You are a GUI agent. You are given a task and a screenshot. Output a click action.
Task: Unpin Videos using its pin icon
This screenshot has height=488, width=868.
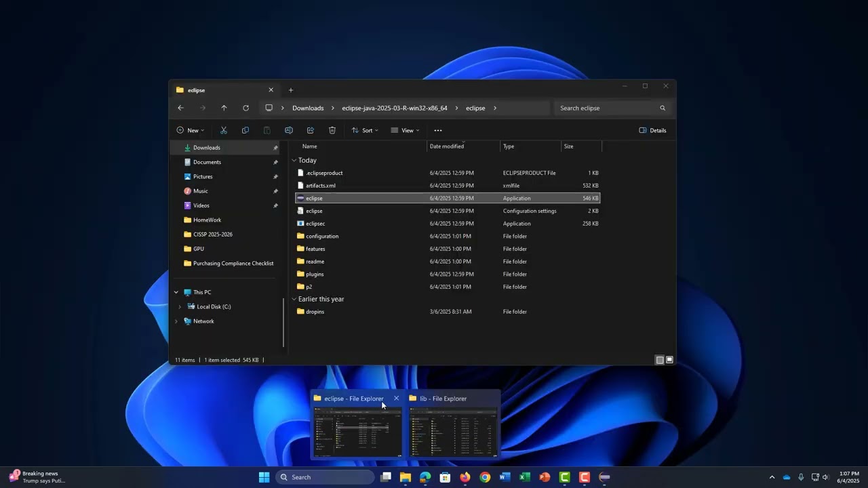(x=275, y=205)
